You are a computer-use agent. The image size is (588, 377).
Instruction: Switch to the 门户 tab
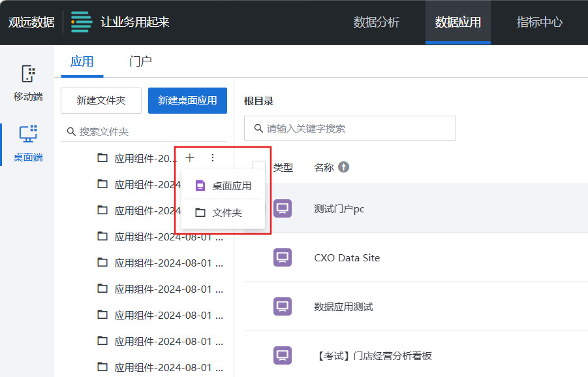coord(140,61)
